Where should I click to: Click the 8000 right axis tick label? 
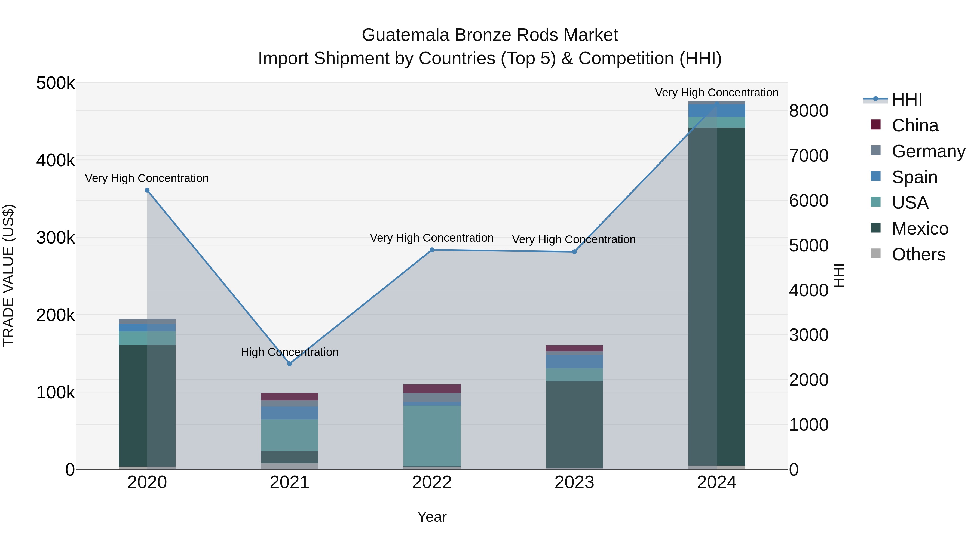[x=809, y=111]
